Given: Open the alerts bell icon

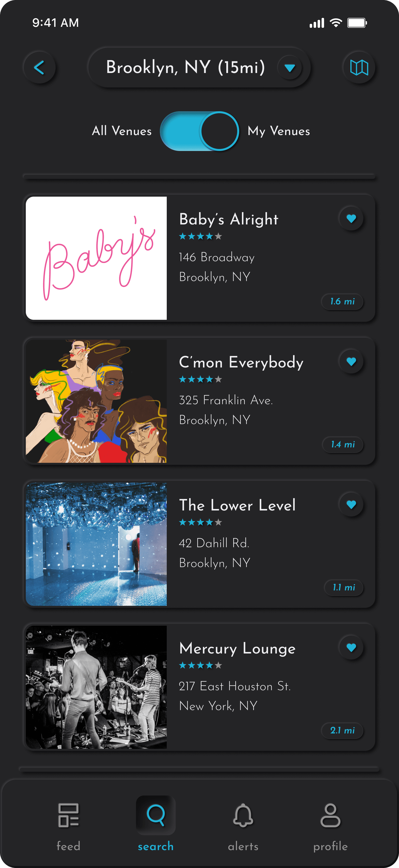Looking at the screenshot, I should [x=243, y=815].
